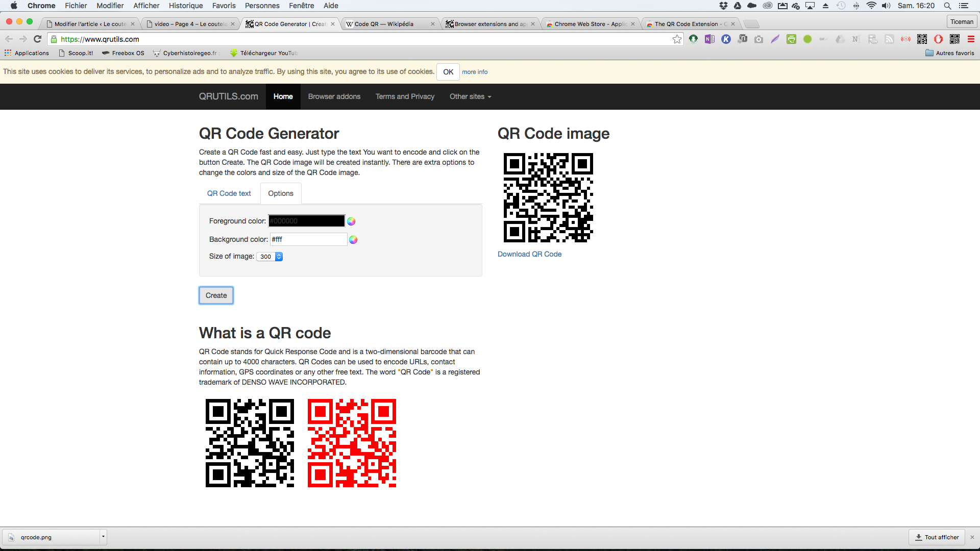980x551 pixels.
Task: Click the grayed Google Drive extension icon
Action: [840, 39]
